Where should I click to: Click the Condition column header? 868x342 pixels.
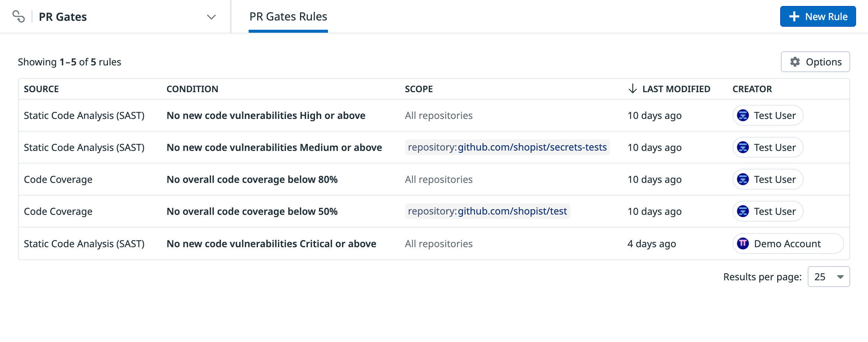click(192, 89)
